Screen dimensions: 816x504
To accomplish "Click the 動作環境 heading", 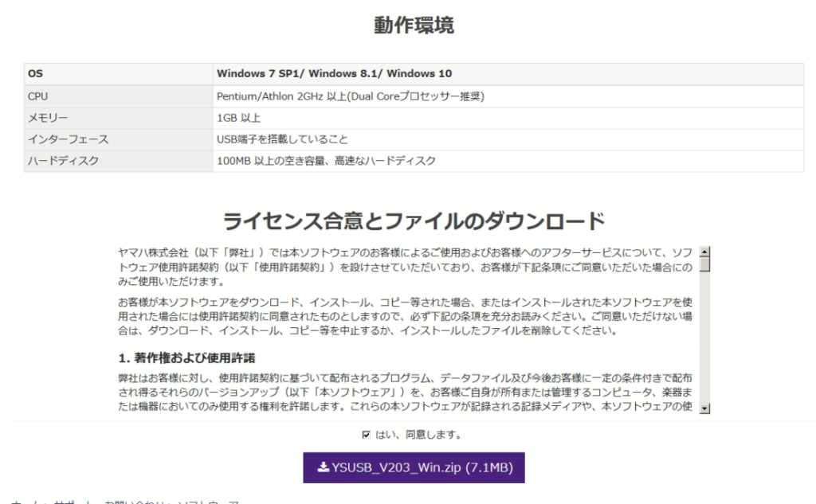I will 414,25.
